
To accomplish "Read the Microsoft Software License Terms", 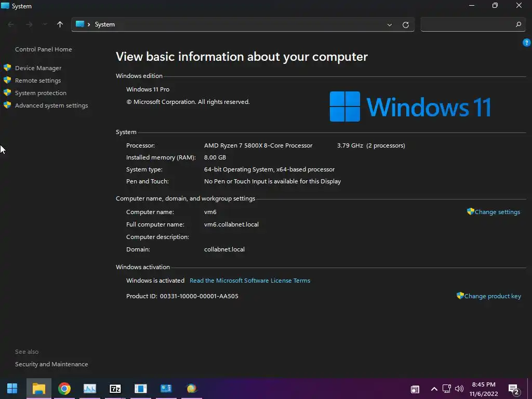I will click(250, 281).
